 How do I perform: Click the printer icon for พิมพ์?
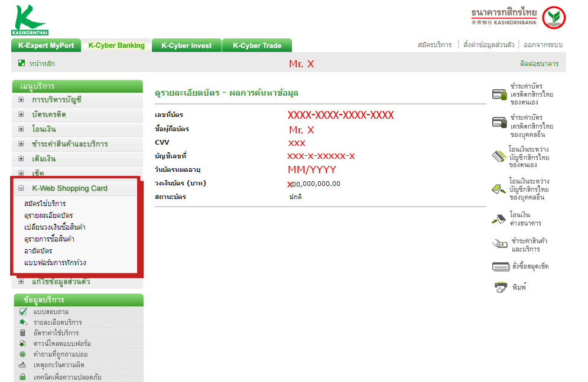tap(501, 288)
